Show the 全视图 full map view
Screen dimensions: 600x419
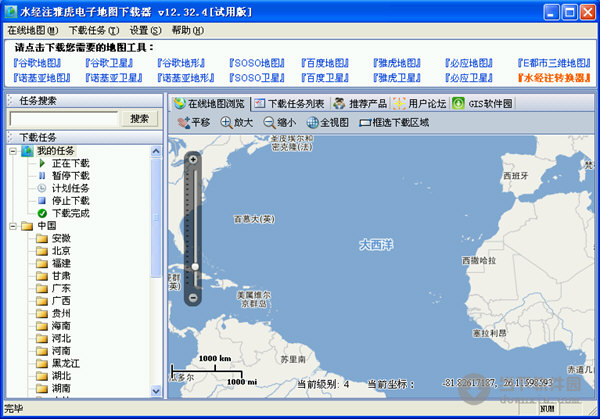point(328,122)
